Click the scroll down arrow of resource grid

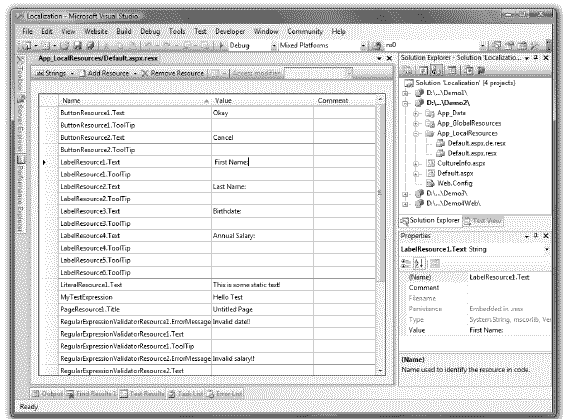(x=380, y=371)
